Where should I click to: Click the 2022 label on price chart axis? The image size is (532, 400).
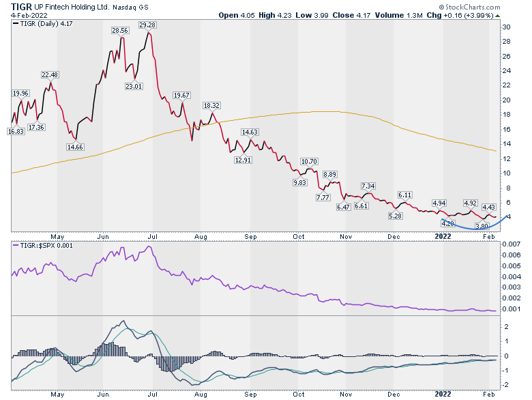pos(443,236)
